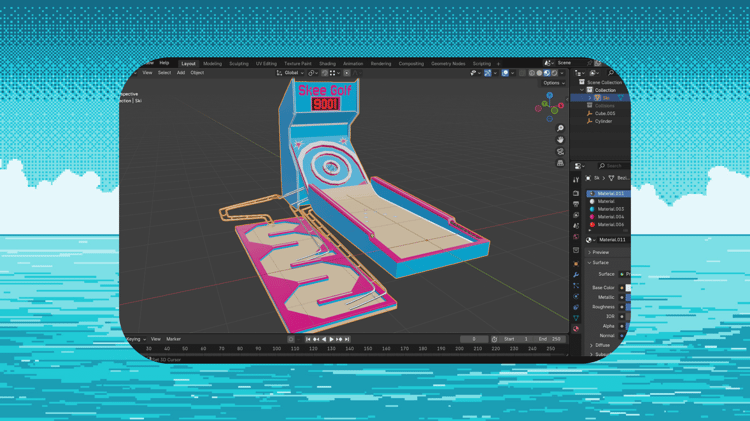
Task: Select Material.004 in the material slot list
Action: click(x=610, y=217)
